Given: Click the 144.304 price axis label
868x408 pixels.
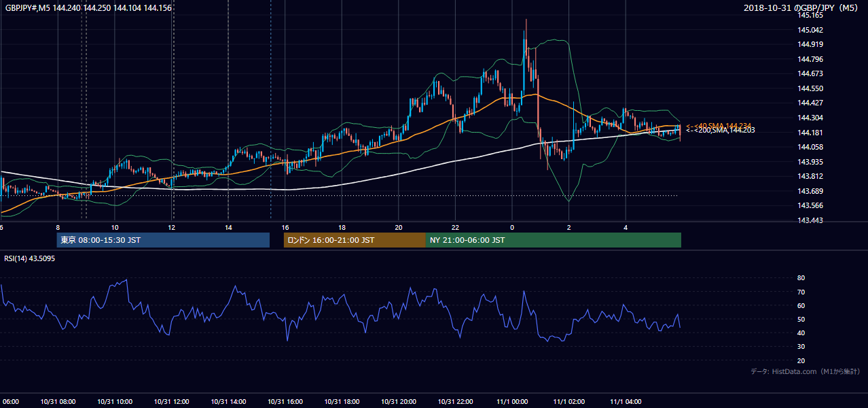Looking at the screenshot, I should [x=810, y=118].
